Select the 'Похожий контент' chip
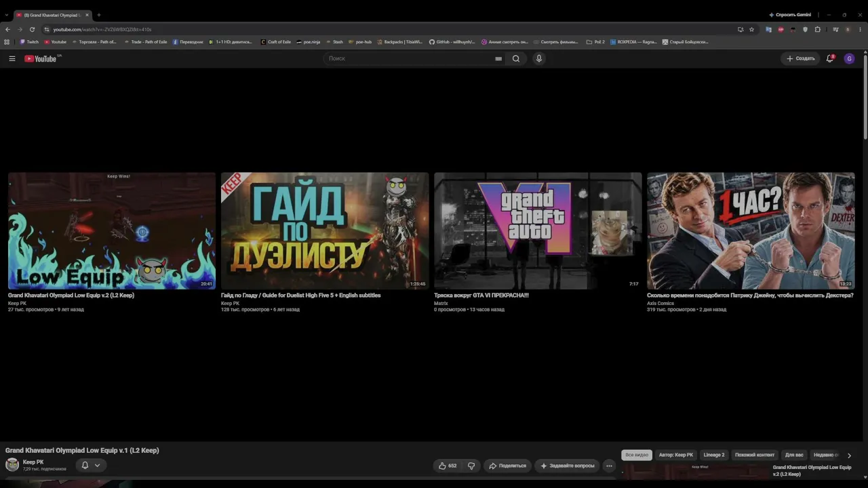Screen dimensions: 868x488 (x=755, y=455)
